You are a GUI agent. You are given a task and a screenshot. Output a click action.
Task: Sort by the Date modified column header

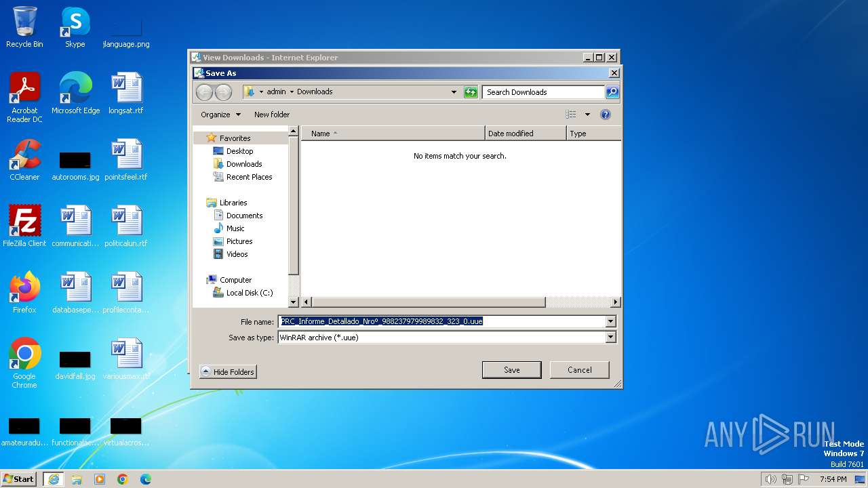pos(526,134)
